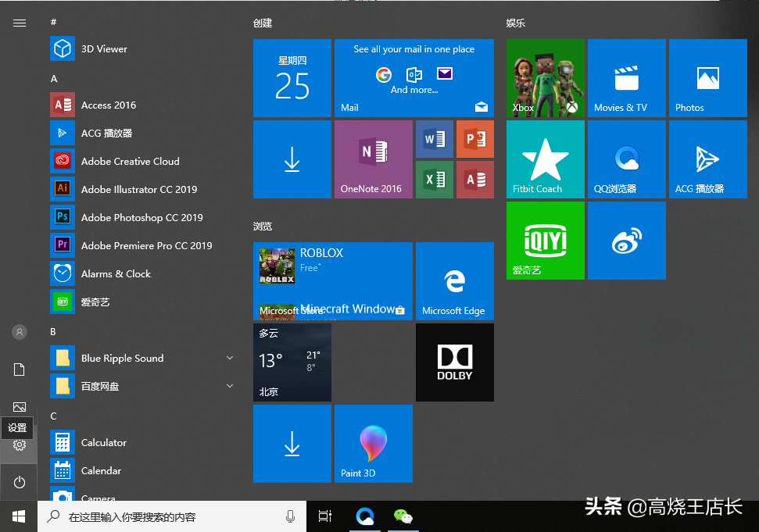Launch Word from the small tile

[x=435, y=139]
